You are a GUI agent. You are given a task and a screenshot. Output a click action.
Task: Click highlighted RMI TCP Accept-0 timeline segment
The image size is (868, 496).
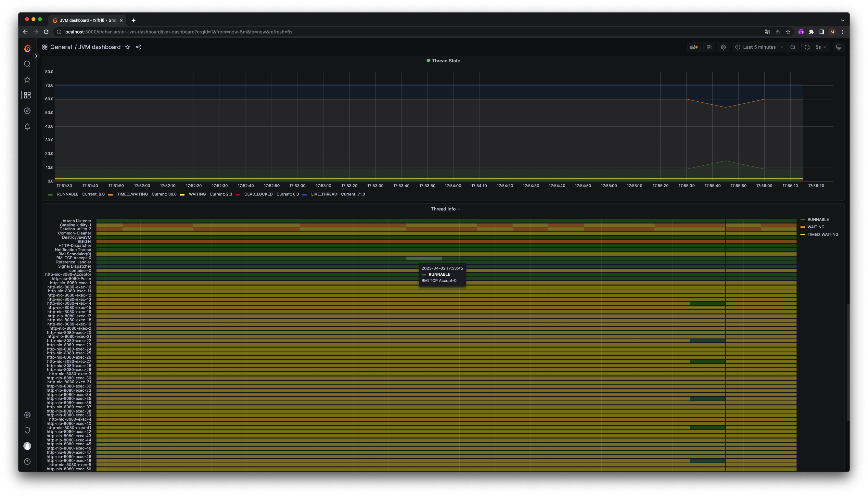424,258
